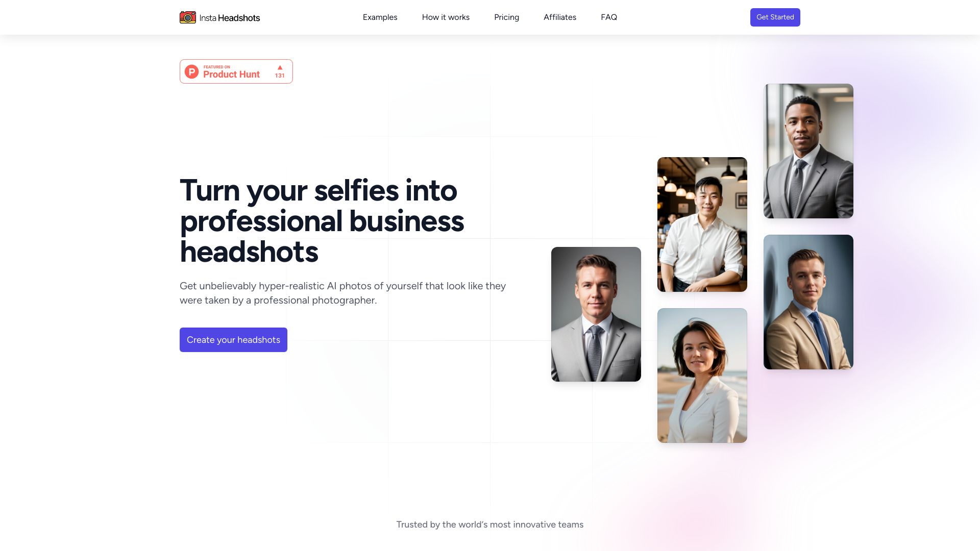980x551 pixels.
Task: Click the How it works tab
Action: pyautogui.click(x=446, y=17)
